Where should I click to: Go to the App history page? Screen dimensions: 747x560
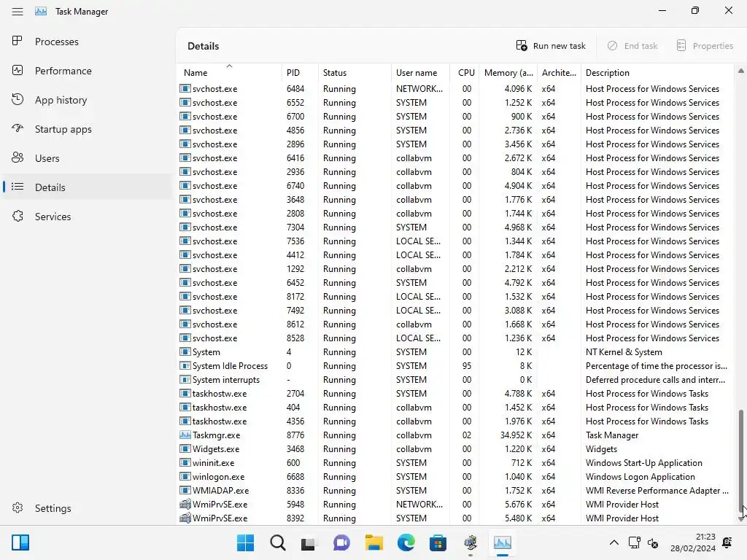tap(87, 100)
